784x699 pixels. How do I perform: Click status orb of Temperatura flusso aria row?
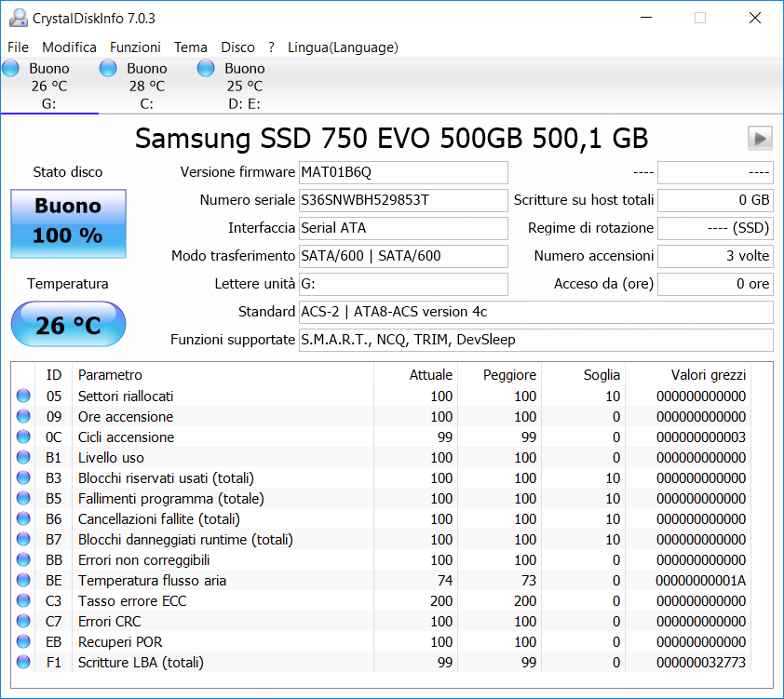tap(23, 581)
